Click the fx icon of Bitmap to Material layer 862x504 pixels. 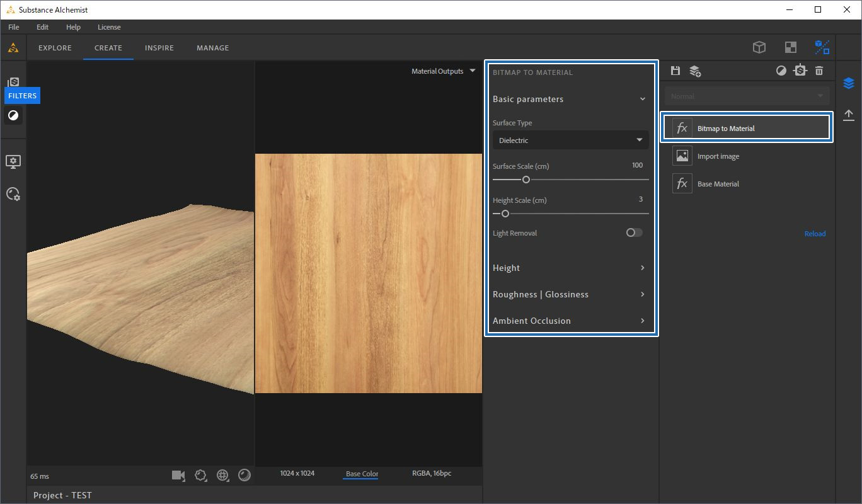tap(682, 128)
